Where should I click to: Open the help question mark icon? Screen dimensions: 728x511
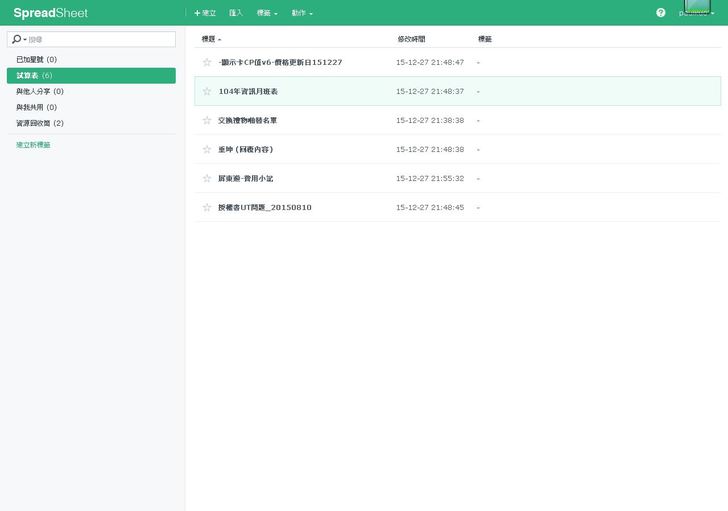click(x=660, y=13)
